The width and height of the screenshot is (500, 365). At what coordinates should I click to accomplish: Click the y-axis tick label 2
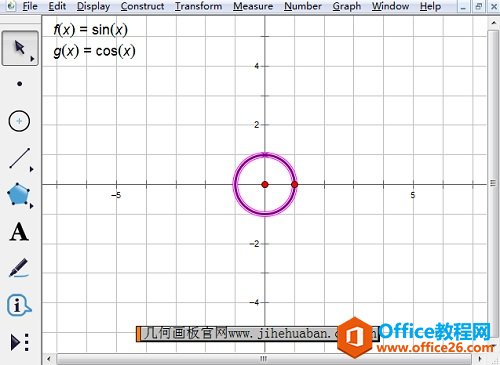[x=256, y=125]
